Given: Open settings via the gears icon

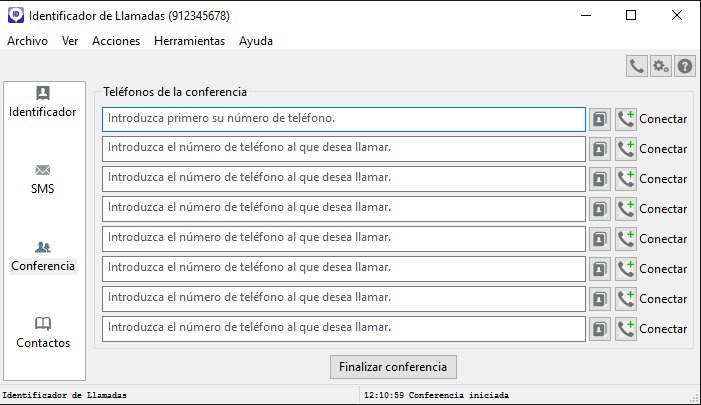Looking at the screenshot, I should [x=661, y=66].
